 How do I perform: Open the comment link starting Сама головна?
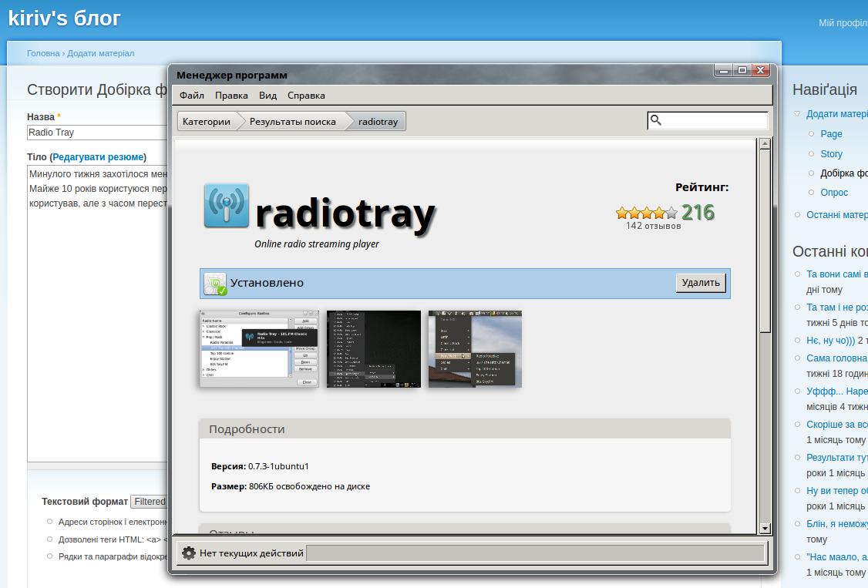point(837,358)
